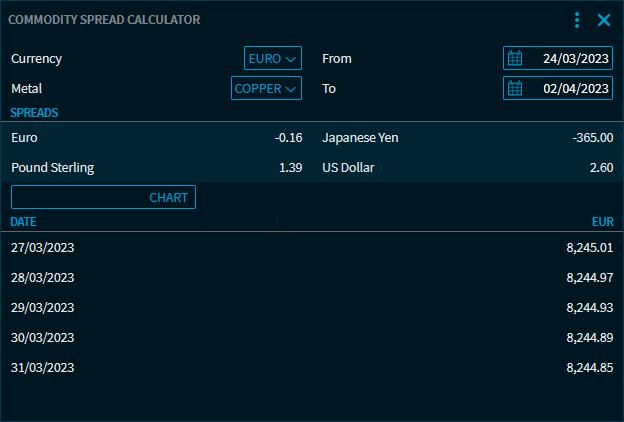Expand the Metal dropdown showing COPPER
This screenshot has width=624, height=422.
tap(266, 89)
